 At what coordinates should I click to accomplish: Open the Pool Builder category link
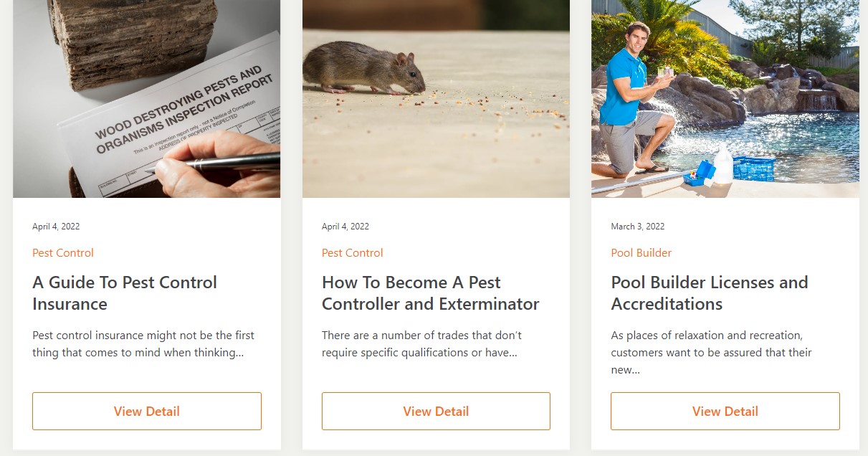click(642, 252)
